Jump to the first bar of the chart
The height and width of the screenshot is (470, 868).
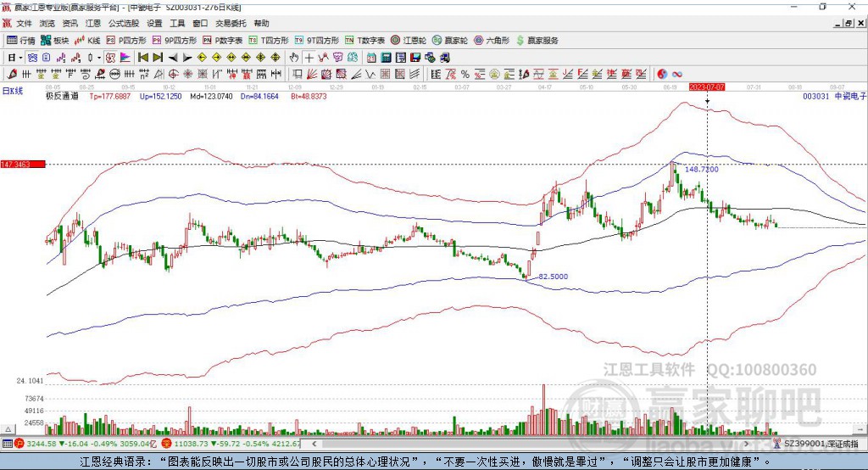(142, 58)
